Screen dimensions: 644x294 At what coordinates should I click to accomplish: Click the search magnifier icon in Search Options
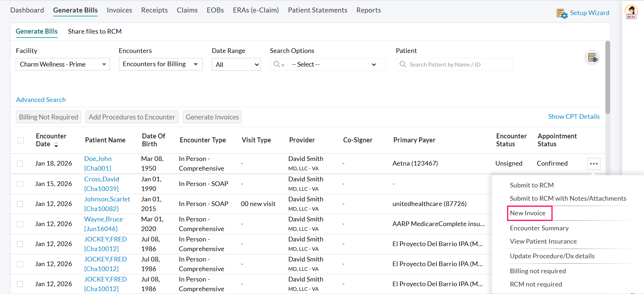[277, 64]
